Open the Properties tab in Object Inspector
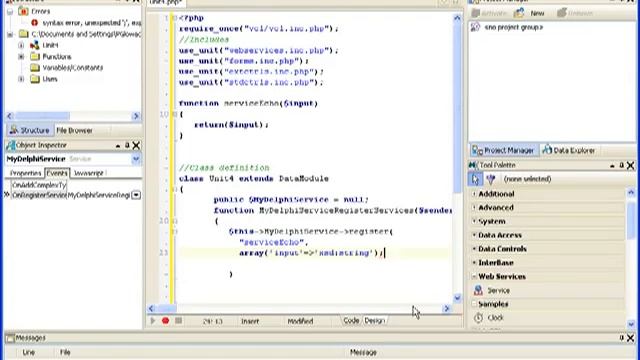 tap(25, 173)
